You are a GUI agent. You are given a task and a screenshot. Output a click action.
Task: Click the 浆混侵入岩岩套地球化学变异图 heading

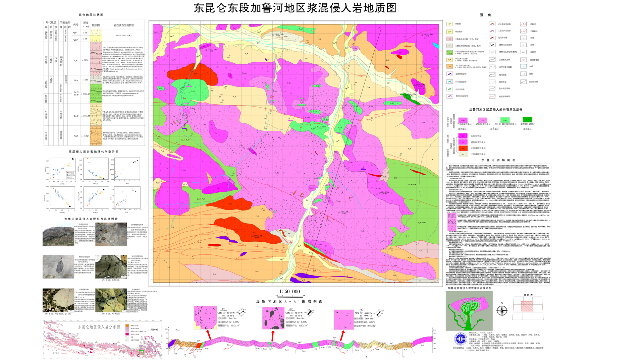[x=94, y=152]
